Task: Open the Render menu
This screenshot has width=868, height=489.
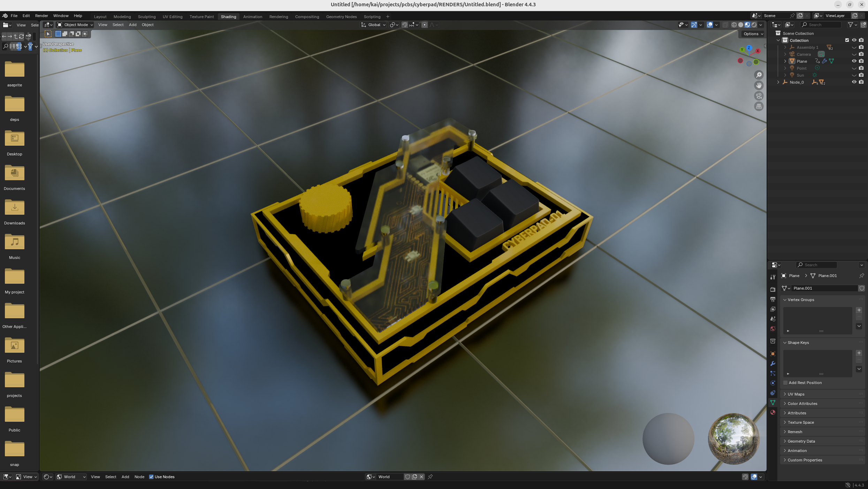Action: click(x=41, y=16)
